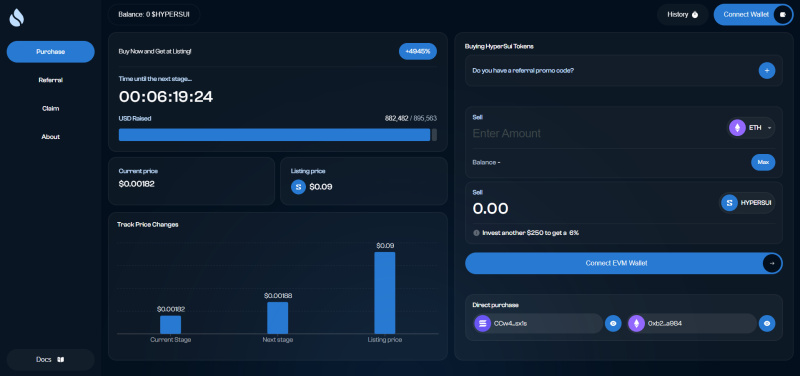
Task: Click the Balance: 0 $HYPERSUI pill
Action: tap(154, 14)
